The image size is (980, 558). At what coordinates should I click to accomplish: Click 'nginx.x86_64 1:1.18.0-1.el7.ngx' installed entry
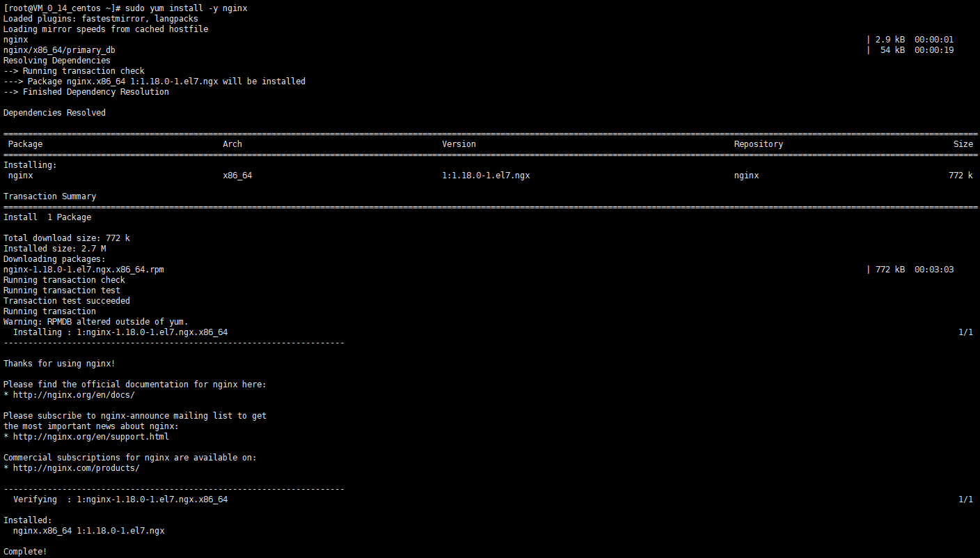pyautogui.click(x=89, y=531)
